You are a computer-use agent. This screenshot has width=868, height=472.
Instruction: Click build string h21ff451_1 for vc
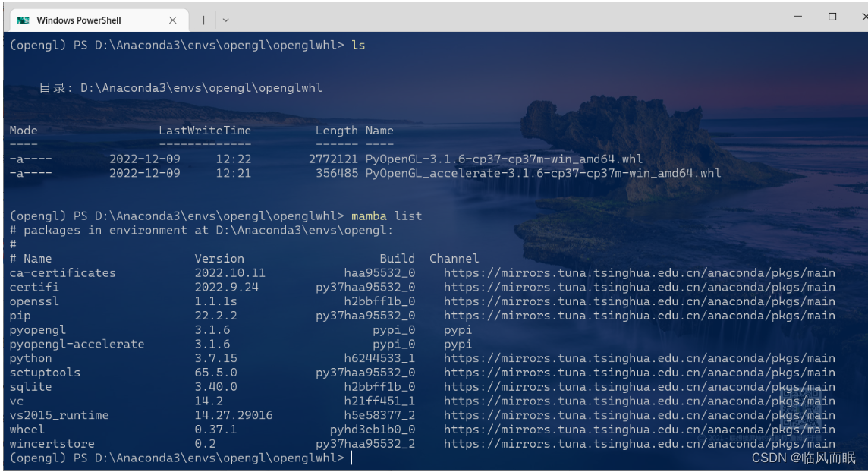(379, 401)
